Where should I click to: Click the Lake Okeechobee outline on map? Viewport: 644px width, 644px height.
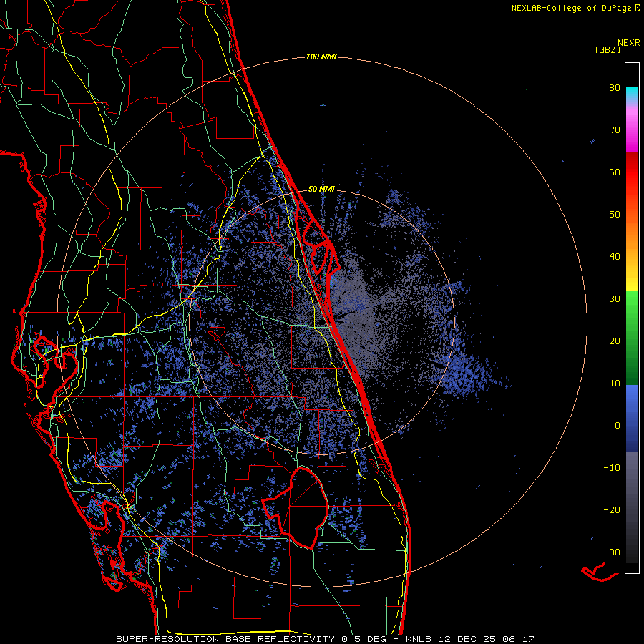[x=296, y=508]
